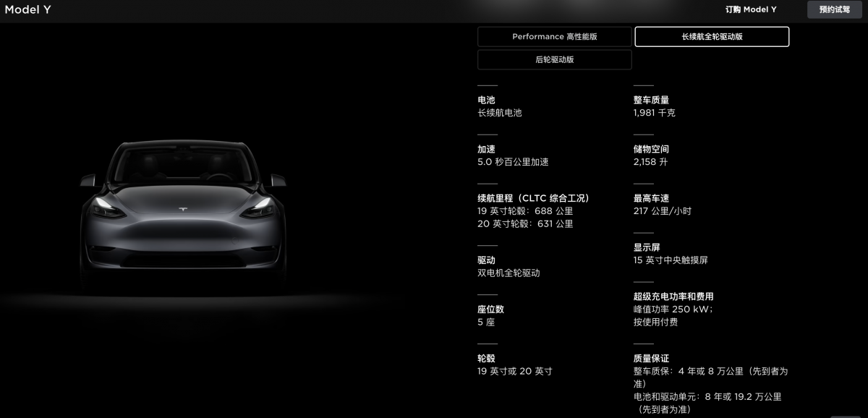868x418 pixels.
Task: Click the Model Y logo text
Action: (x=28, y=10)
